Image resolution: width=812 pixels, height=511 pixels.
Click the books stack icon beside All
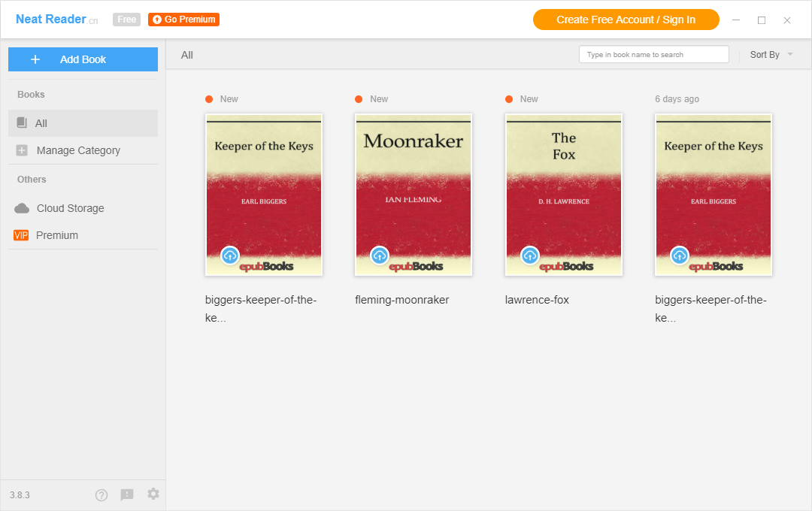pos(23,122)
